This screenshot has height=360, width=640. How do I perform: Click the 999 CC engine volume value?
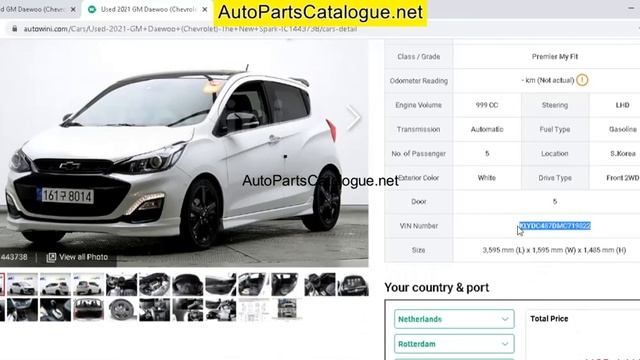pos(487,105)
